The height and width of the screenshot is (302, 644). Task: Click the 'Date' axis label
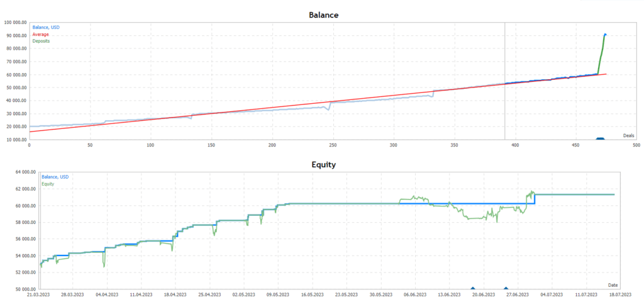click(x=614, y=285)
